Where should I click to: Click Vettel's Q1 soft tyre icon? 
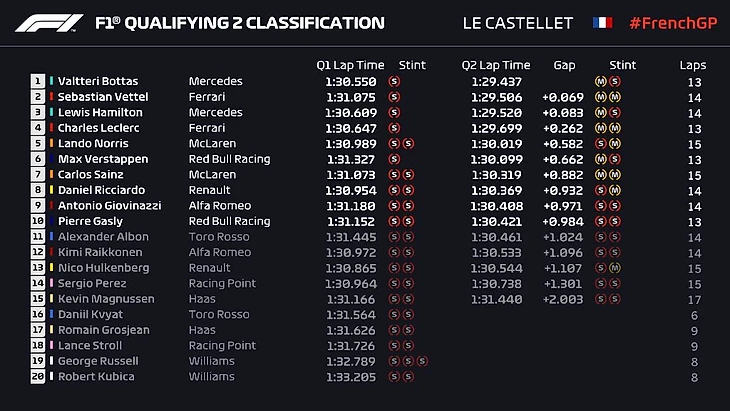click(394, 97)
